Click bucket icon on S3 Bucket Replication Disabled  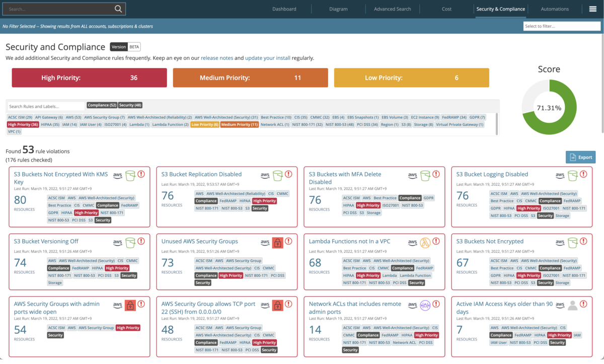277,176
